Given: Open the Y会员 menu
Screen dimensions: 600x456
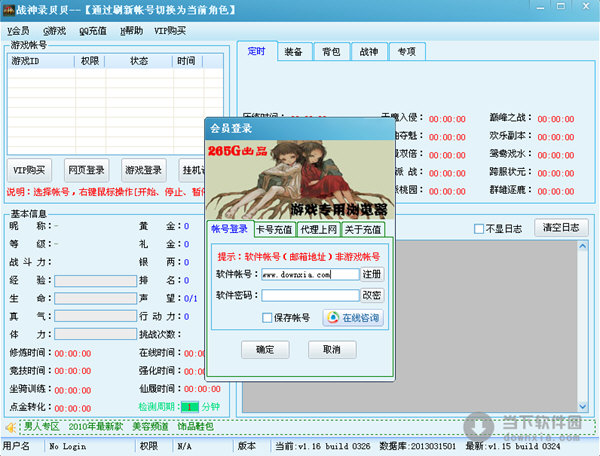Looking at the screenshot, I should [x=18, y=31].
